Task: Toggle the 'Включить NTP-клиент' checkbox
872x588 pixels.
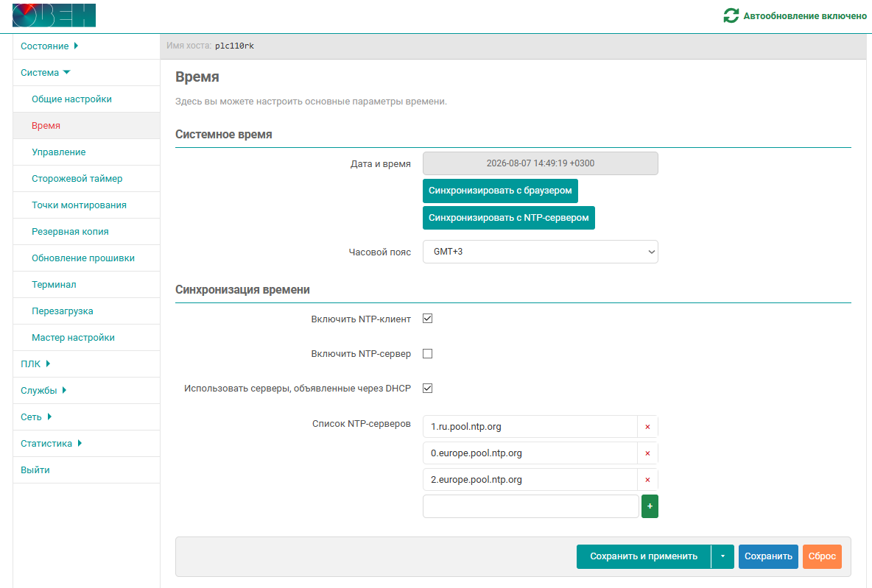Action: tap(428, 319)
